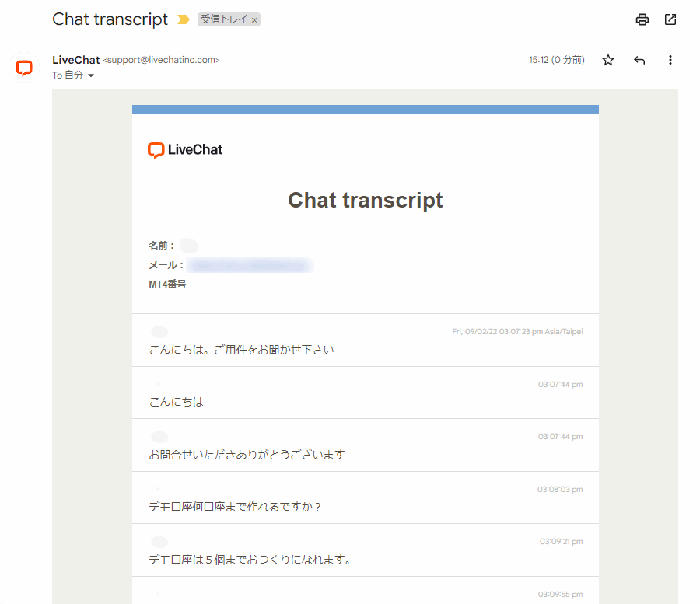Click the blurred email next to メール：
Screen dimensions: 700x604
pos(247,264)
